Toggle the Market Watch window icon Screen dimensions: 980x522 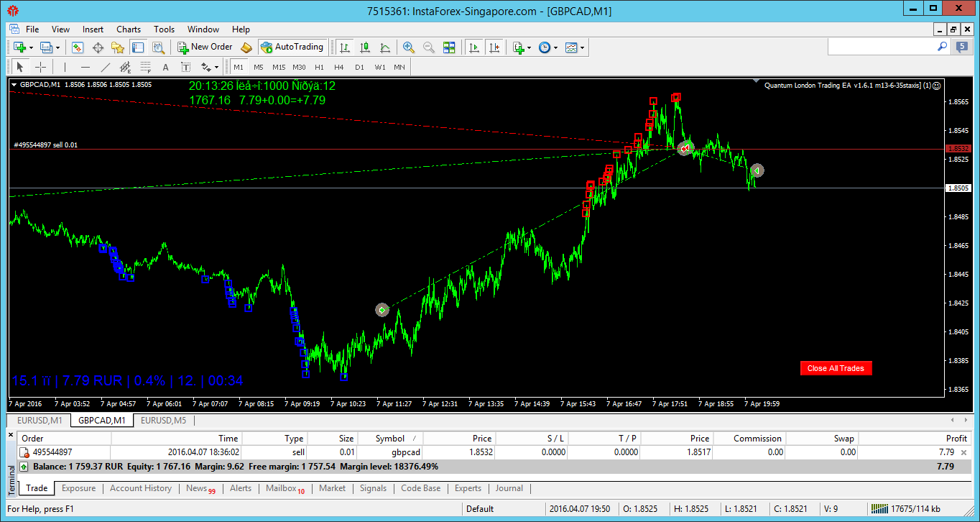(78, 47)
